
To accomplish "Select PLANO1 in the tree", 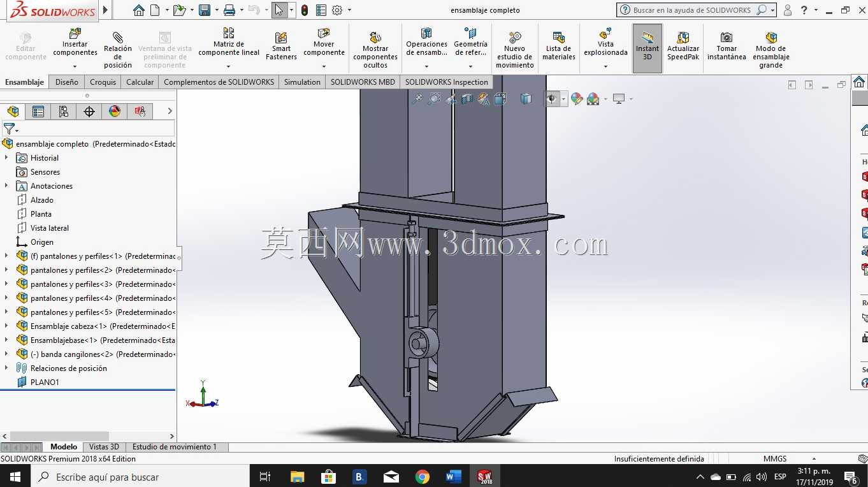I will (45, 382).
